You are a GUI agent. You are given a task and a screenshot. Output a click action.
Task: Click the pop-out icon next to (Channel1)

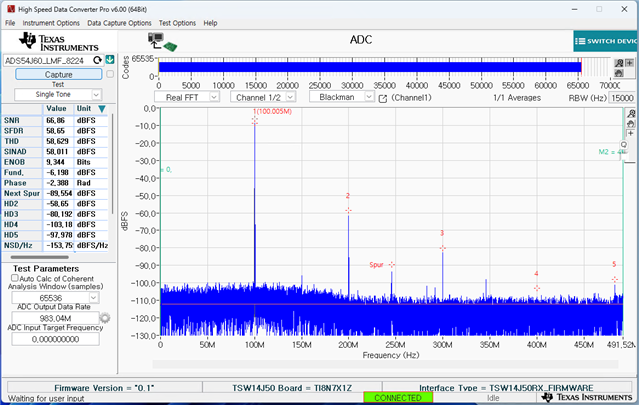coord(383,98)
